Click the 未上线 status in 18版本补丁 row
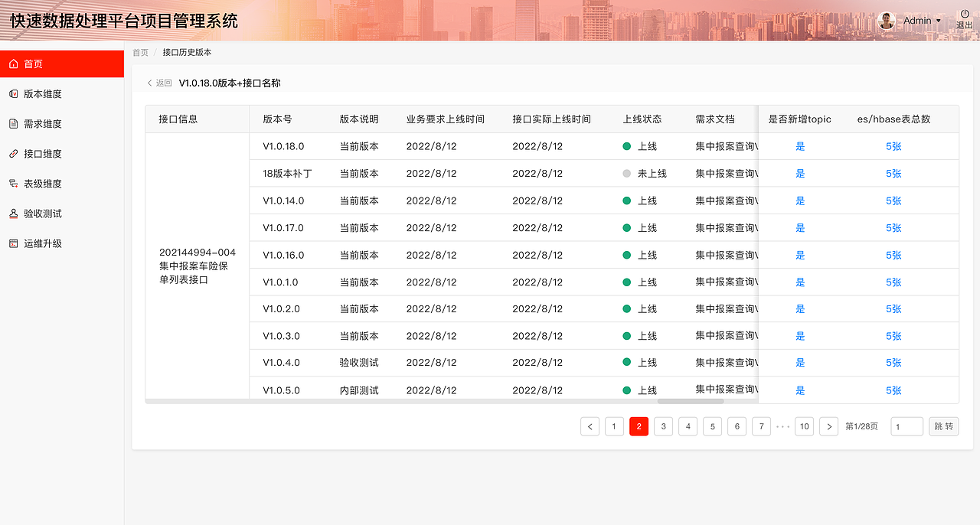The width and height of the screenshot is (980, 525). 645,174
